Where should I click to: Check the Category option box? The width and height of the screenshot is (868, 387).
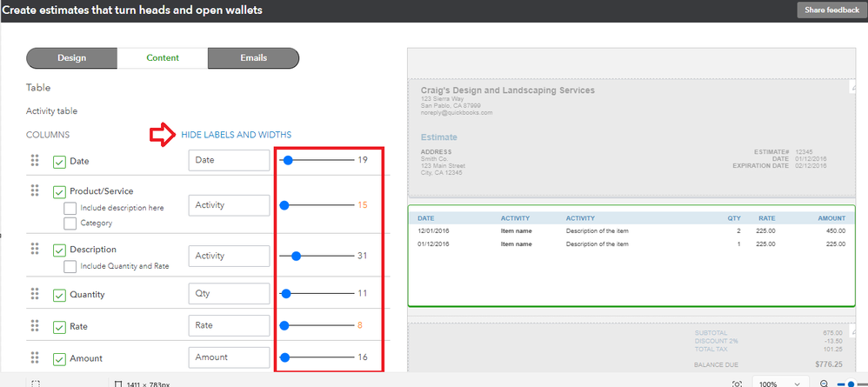pos(70,223)
